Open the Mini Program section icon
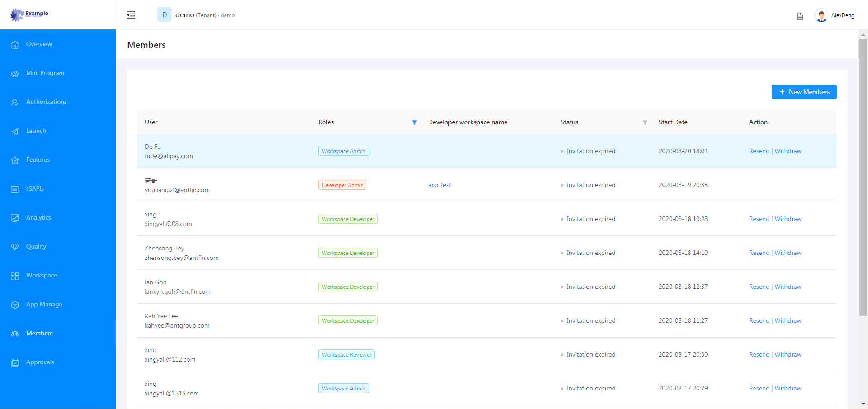 (15, 73)
